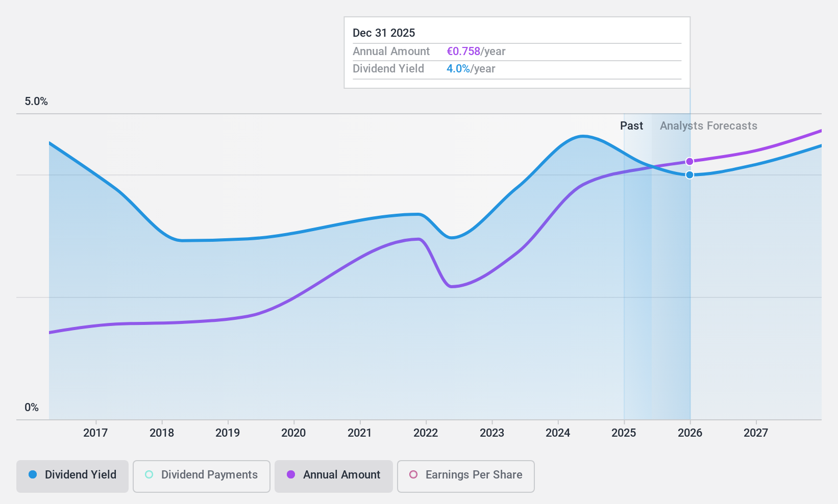Click the 'Past' region label
The image size is (838, 504).
[631, 126]
